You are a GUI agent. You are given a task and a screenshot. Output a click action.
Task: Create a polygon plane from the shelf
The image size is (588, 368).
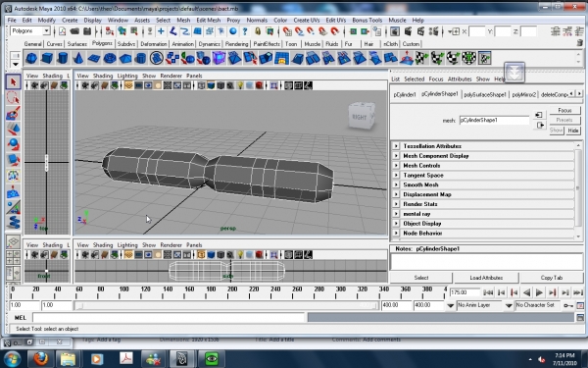point(94,58)
